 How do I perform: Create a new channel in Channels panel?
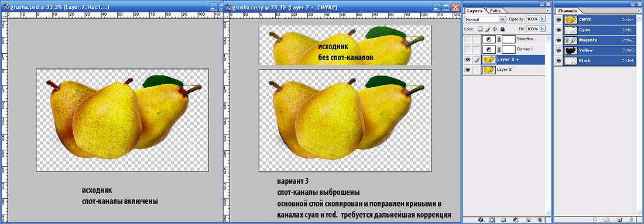click(619, 220)
